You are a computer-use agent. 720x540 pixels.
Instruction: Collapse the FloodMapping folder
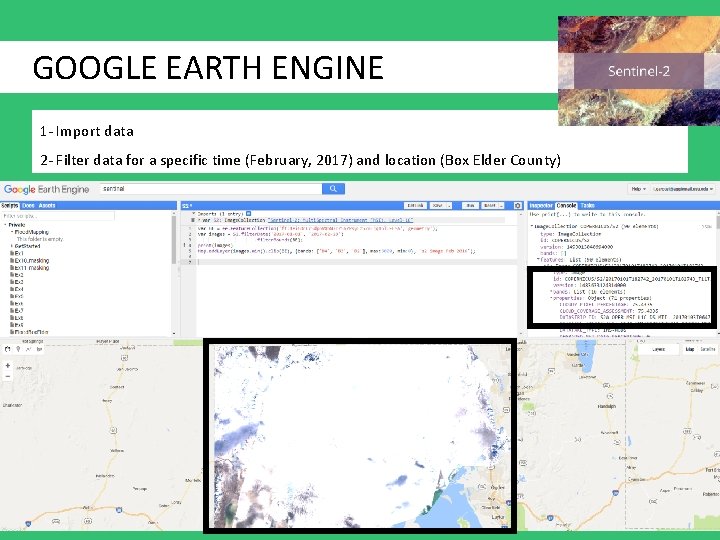click(x=12, y=232)
